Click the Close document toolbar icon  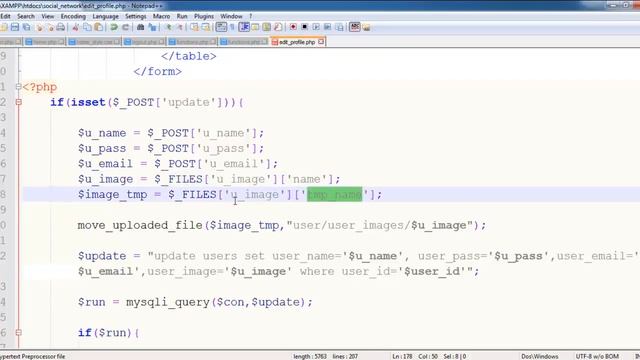(40, 27)
